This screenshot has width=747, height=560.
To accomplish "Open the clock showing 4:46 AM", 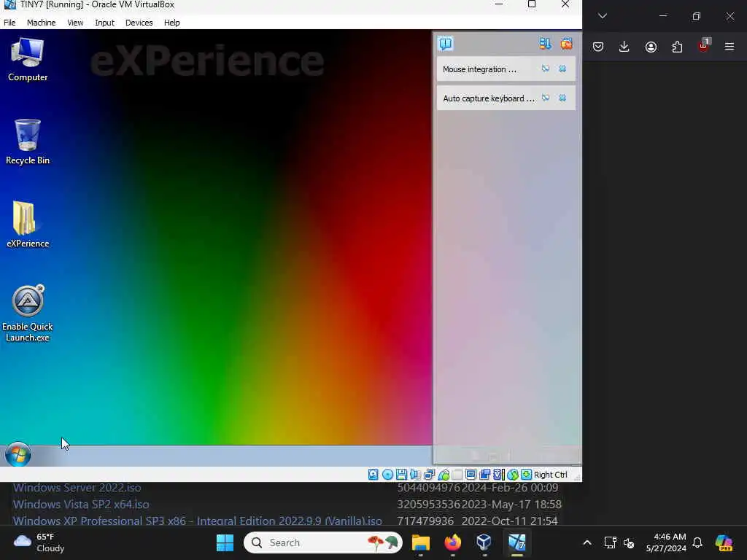I will point(666,542).
